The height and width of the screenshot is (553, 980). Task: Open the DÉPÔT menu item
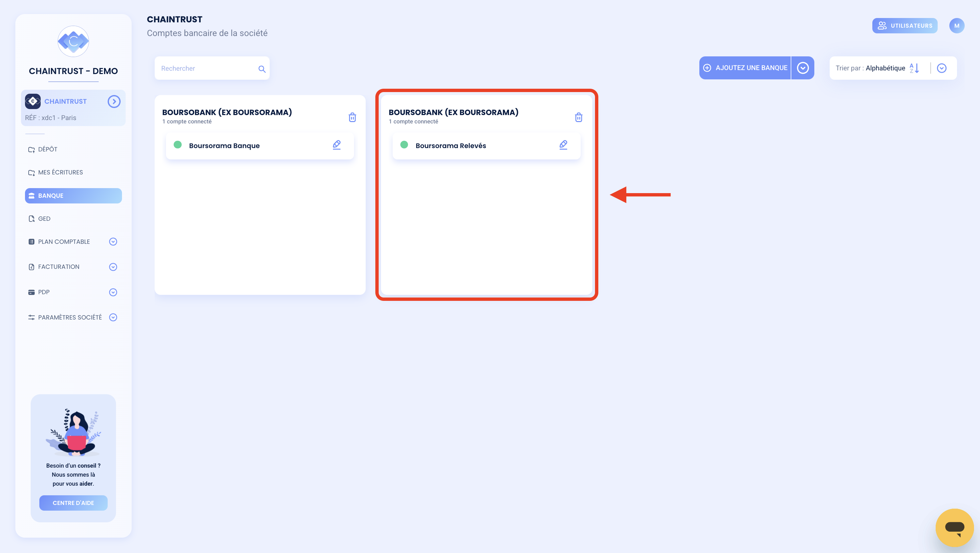[x=48, y=149]
